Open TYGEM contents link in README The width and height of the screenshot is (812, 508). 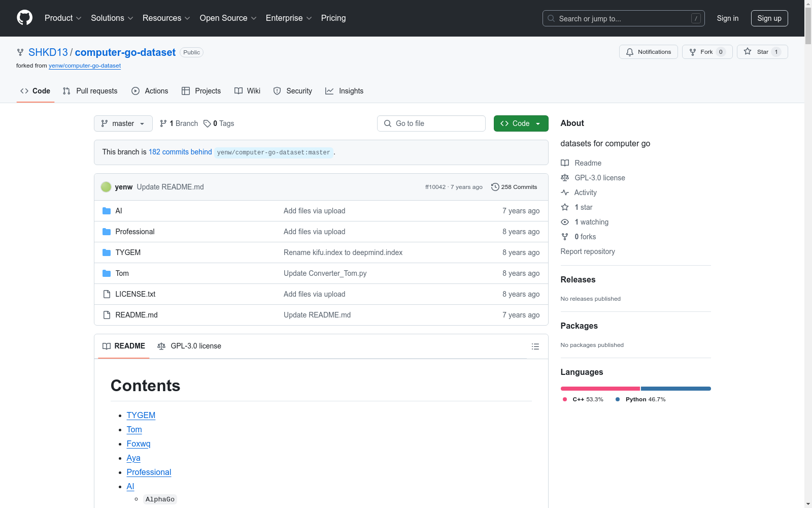pos(141,415)
